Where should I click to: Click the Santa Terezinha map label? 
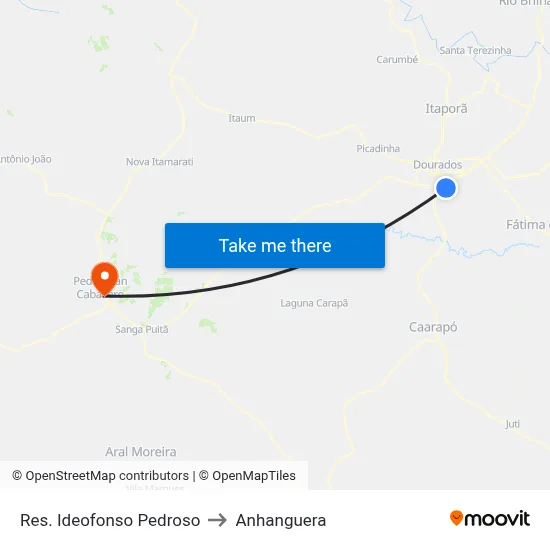(x=475, y=51)
